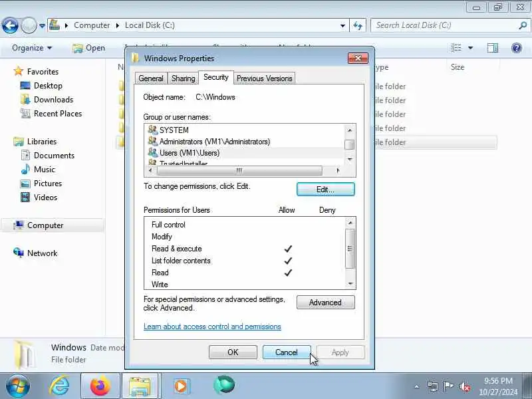Click the green round app taskbar icon
The image size is (532, 399).
224,385
